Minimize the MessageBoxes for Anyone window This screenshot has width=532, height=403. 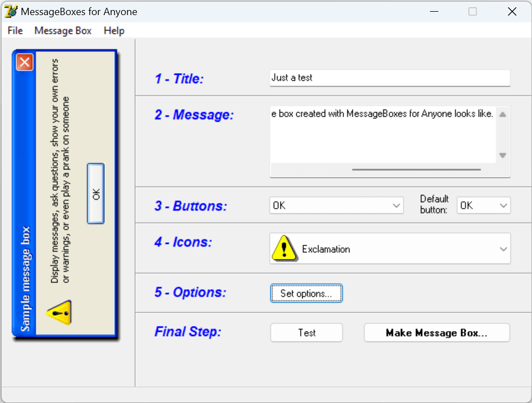click(434, 12)
